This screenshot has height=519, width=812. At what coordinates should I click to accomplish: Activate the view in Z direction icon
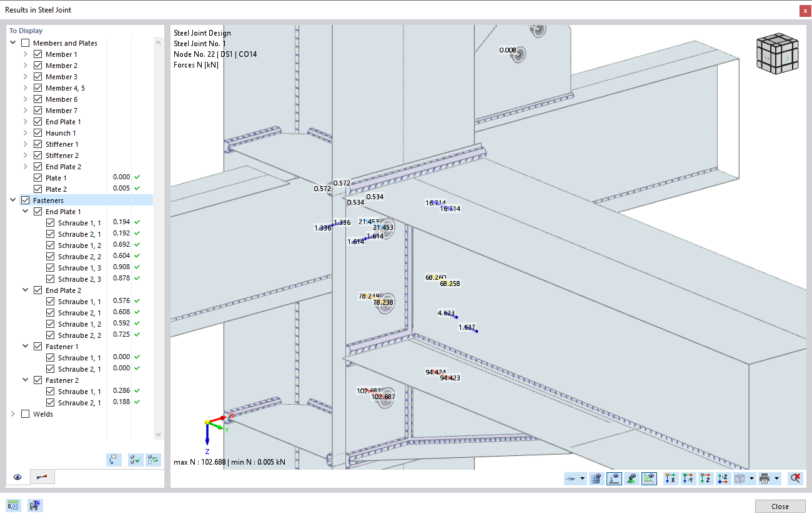point(705,478)
